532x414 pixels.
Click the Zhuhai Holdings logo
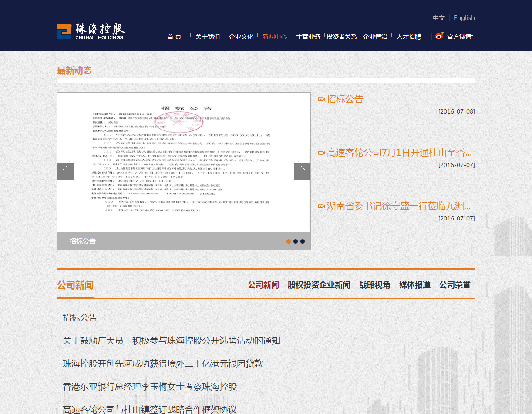point(91,31)
